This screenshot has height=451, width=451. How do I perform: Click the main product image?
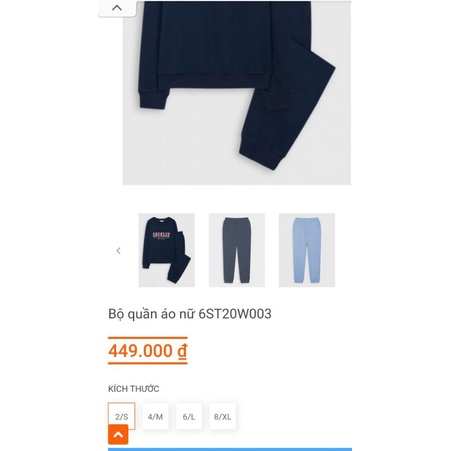[237, 93]
